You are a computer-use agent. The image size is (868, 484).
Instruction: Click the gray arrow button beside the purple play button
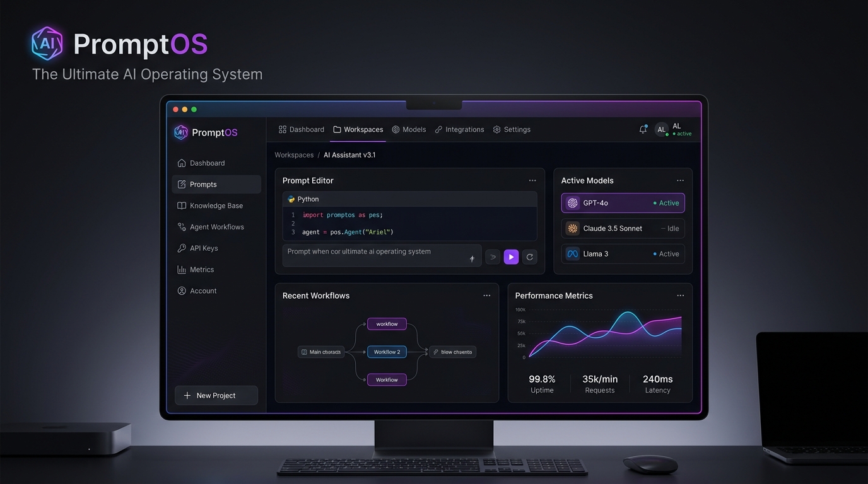pos(493,256)
